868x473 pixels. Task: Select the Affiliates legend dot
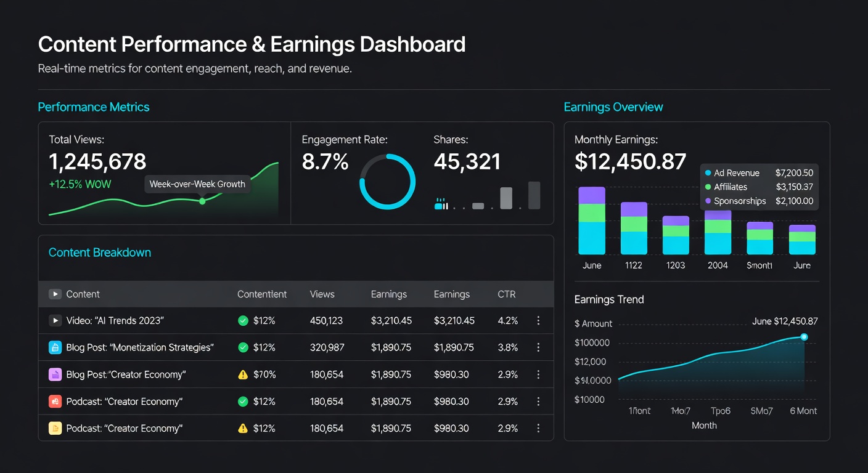pos(708,187)
